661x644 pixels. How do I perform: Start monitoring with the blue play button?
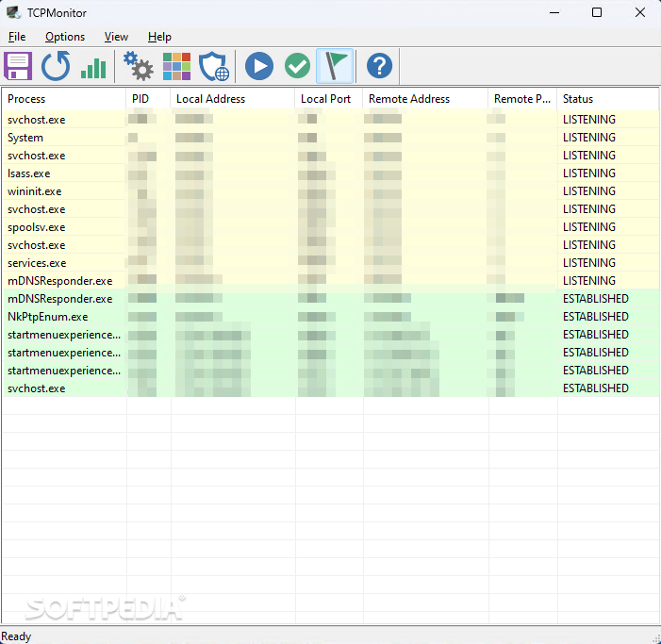[258, 66]
